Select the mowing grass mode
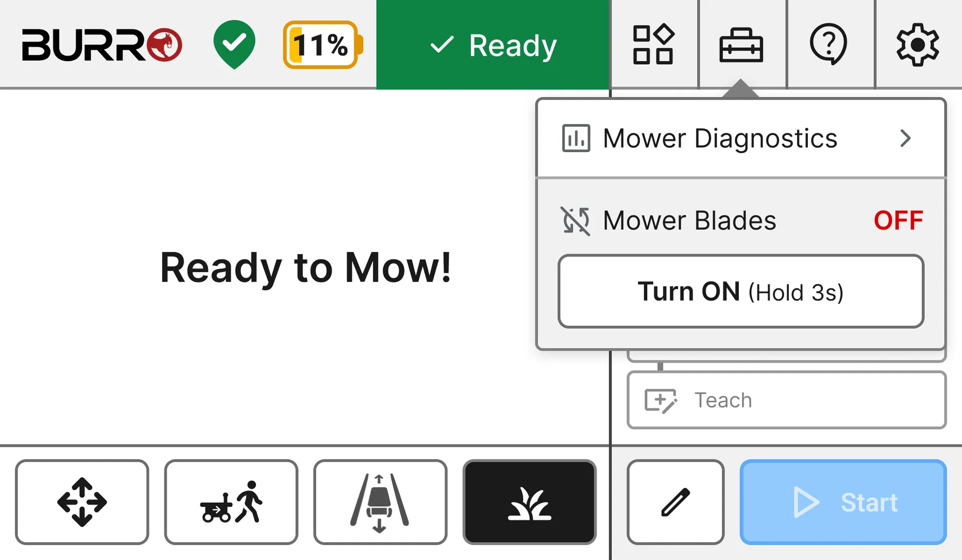This screenshot has height=560, width=962. [x=529, y=502]
